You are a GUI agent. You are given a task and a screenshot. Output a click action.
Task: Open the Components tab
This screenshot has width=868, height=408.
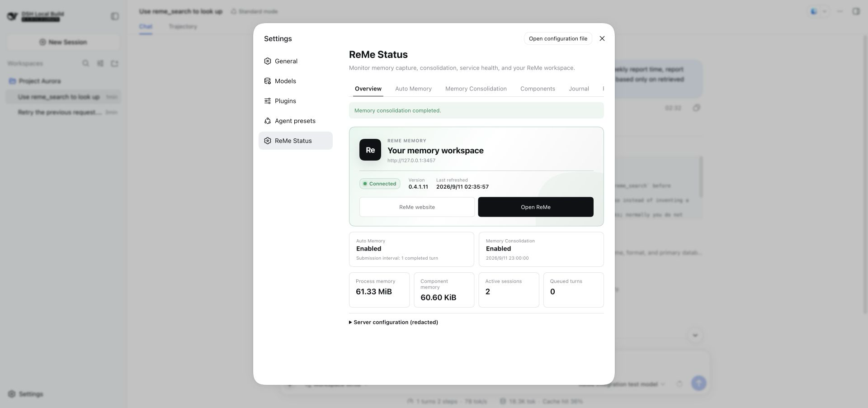point(538,89)
